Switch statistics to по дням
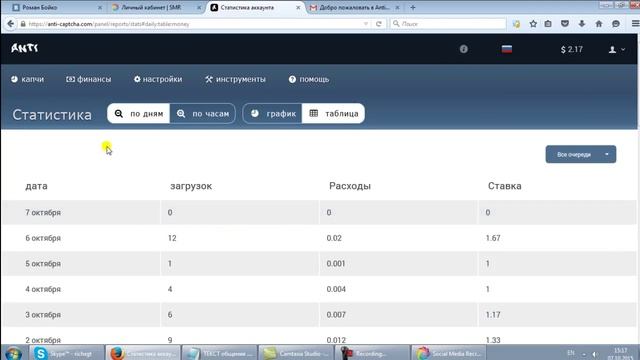 (139, 113)
